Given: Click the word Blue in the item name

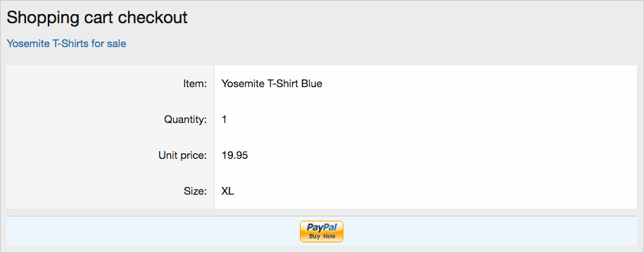Looking at the screenshot, I should pos(312,84).
